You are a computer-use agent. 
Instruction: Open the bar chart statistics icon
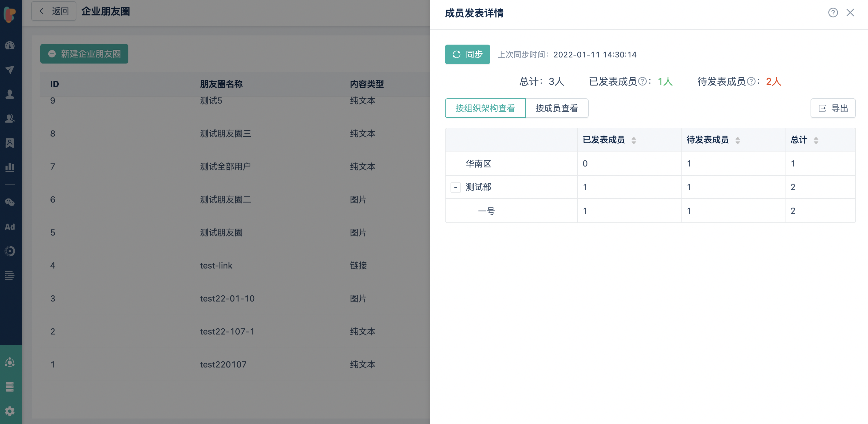[10, 167]
